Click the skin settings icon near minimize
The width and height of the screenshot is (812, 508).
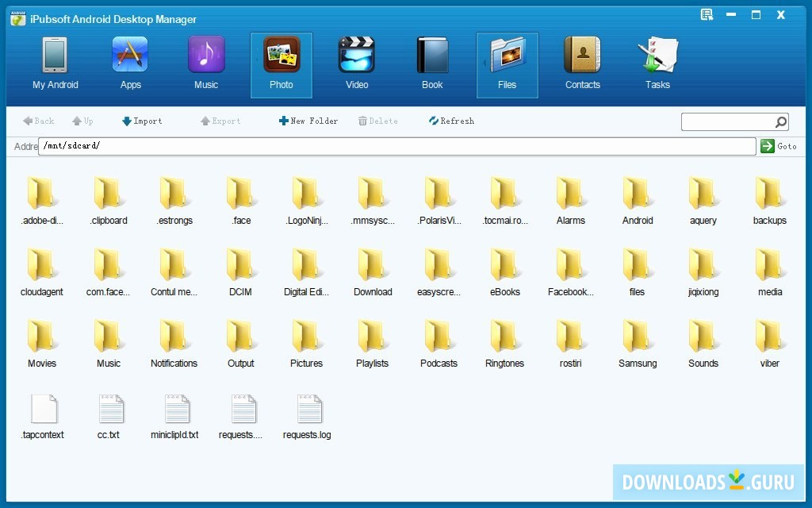tap(708, 13)
